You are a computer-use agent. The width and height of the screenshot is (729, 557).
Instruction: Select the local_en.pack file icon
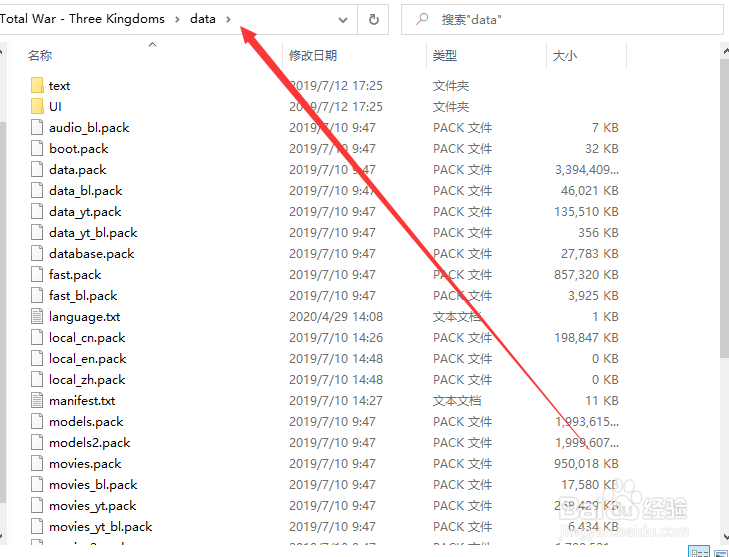coord(37,358)
